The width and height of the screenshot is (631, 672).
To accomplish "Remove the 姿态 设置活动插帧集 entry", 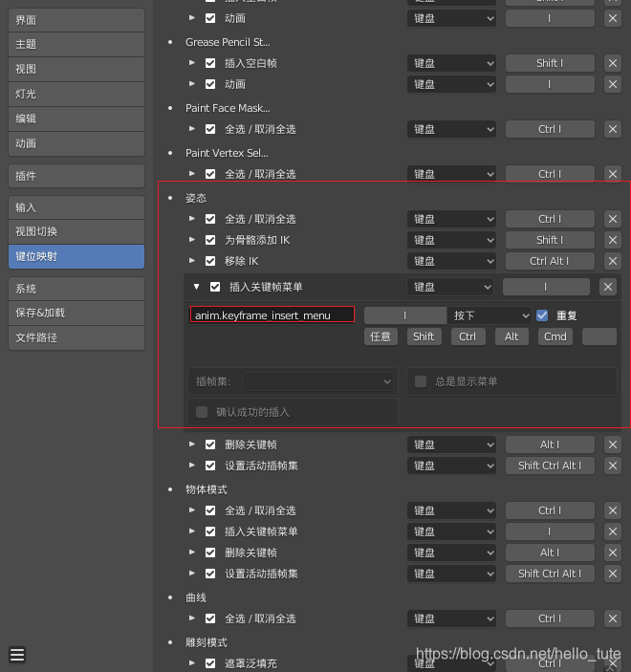I will coord(613,466).
